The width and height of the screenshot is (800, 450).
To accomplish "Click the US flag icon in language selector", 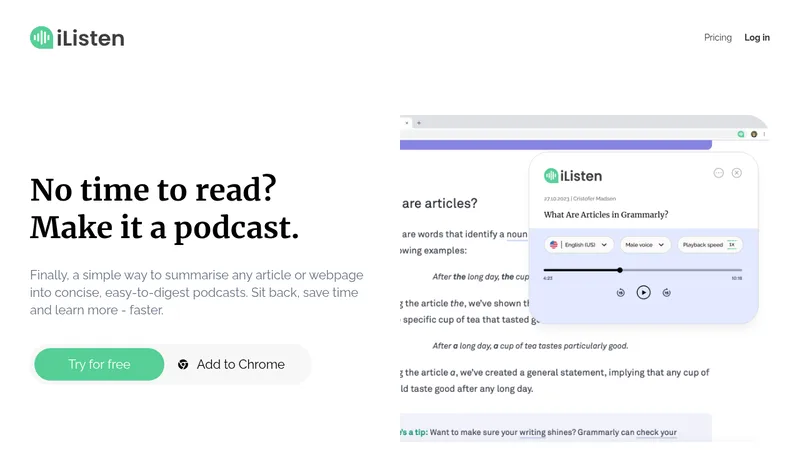I will [x=554, y=245].
